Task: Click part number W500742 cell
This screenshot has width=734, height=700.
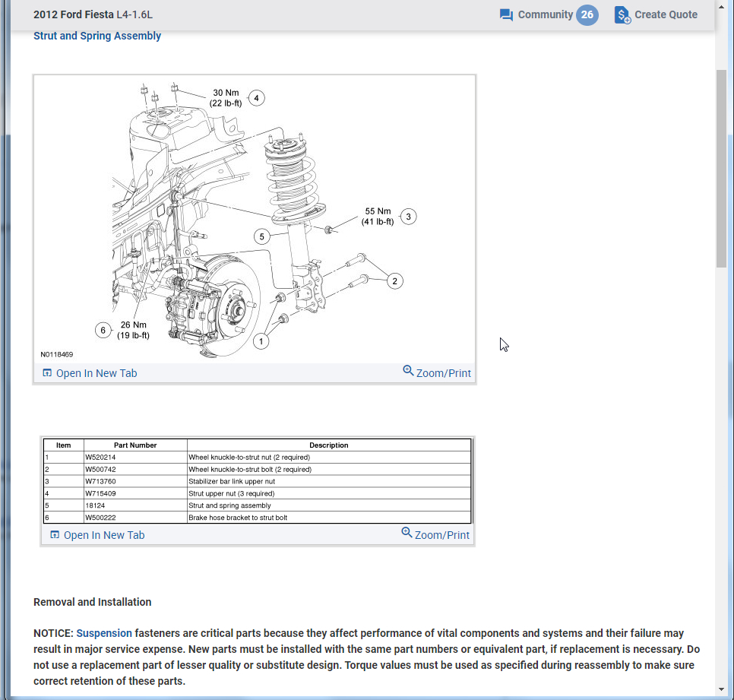Action: click(x=135, y=469)
